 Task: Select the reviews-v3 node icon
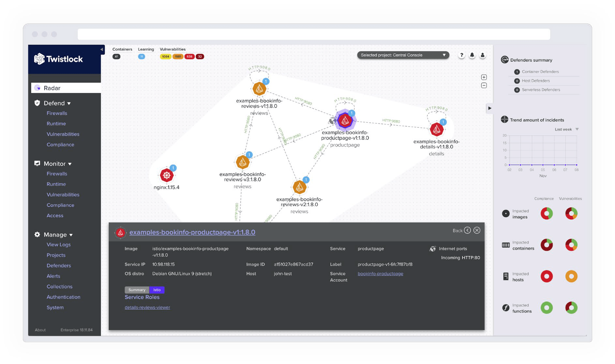pyautogui.click(x=242, y=162)
